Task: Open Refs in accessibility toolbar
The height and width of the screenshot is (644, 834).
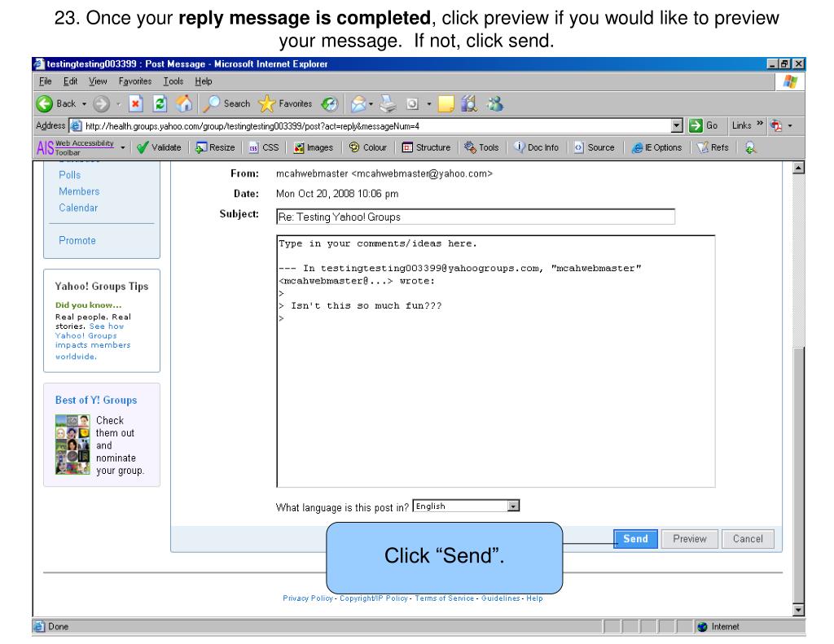Action: pos(713,147)
